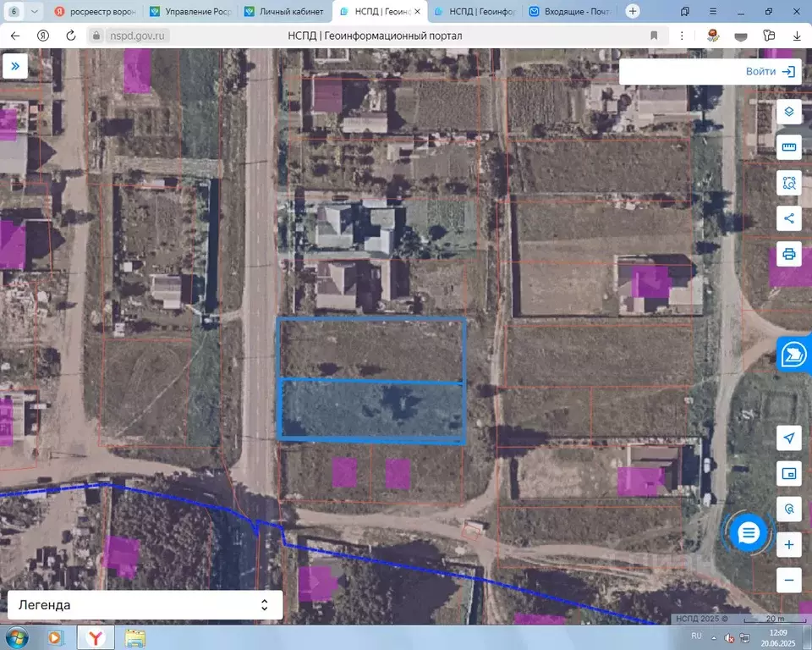Click Войти to log in
The height and width of the screenshot is (650, 812).
[770, 72]
